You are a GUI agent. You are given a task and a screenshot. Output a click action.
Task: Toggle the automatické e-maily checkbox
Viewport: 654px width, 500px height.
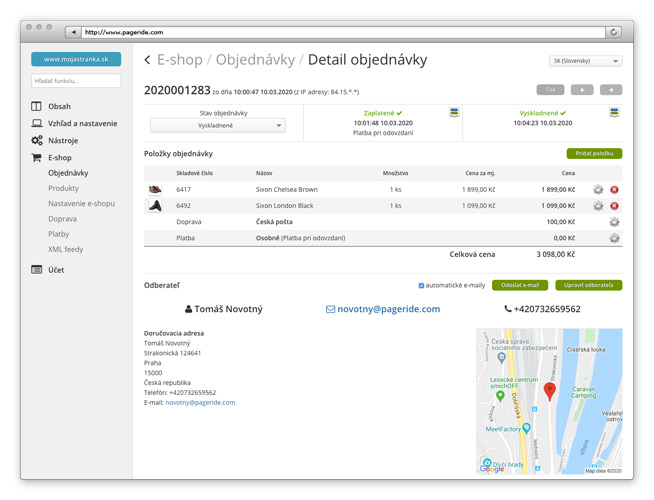coord(421,286)
